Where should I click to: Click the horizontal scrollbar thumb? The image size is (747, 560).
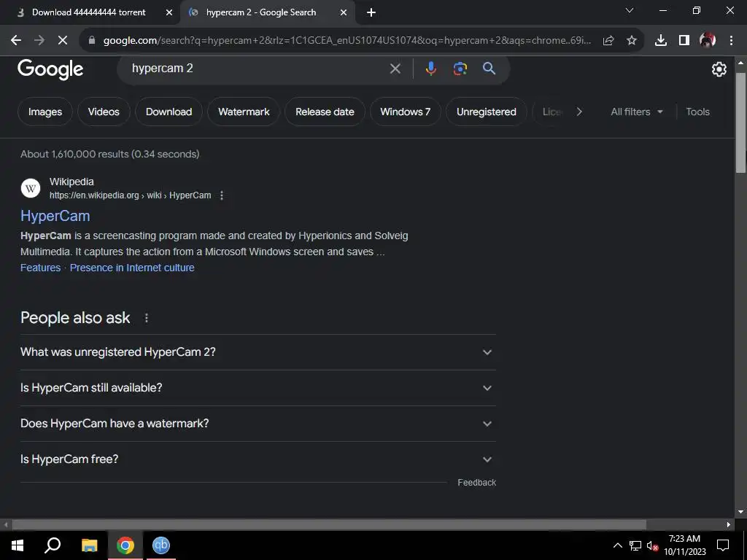329,525
